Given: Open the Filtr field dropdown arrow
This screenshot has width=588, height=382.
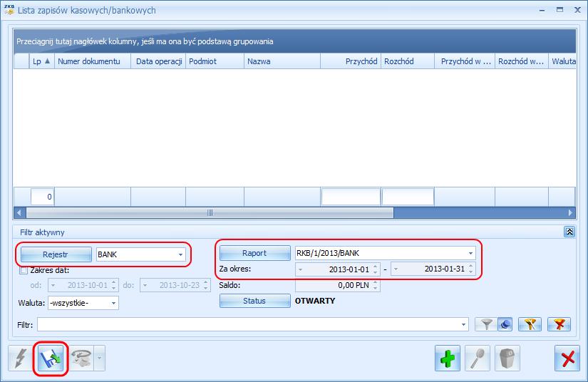Looking at the screenshot, I should [463, 325].
